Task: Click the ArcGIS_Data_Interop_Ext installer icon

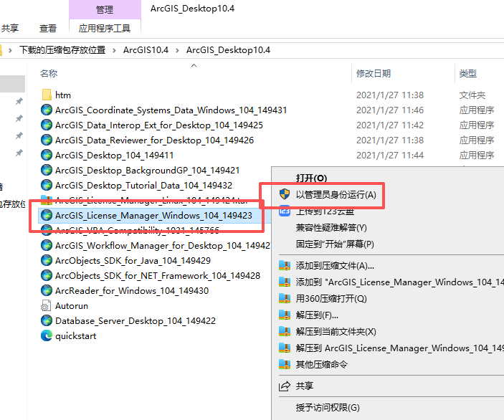Action: (x=47, y=125)
